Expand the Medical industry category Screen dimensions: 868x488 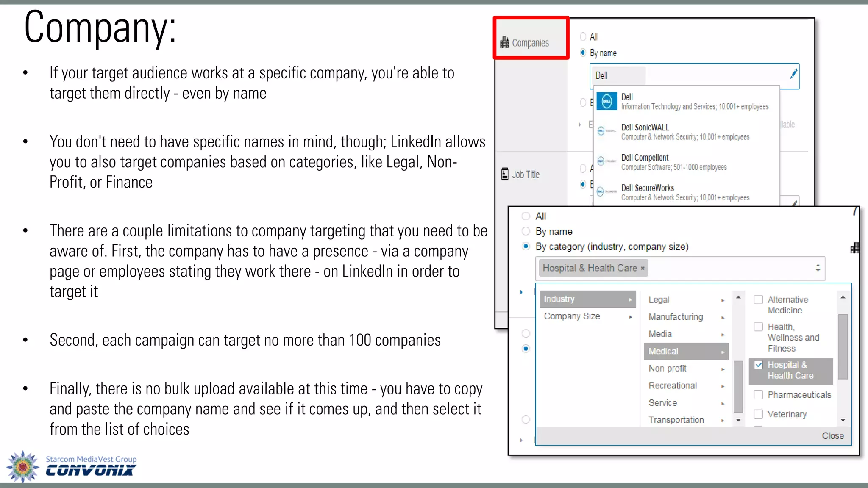pos(686,351)
